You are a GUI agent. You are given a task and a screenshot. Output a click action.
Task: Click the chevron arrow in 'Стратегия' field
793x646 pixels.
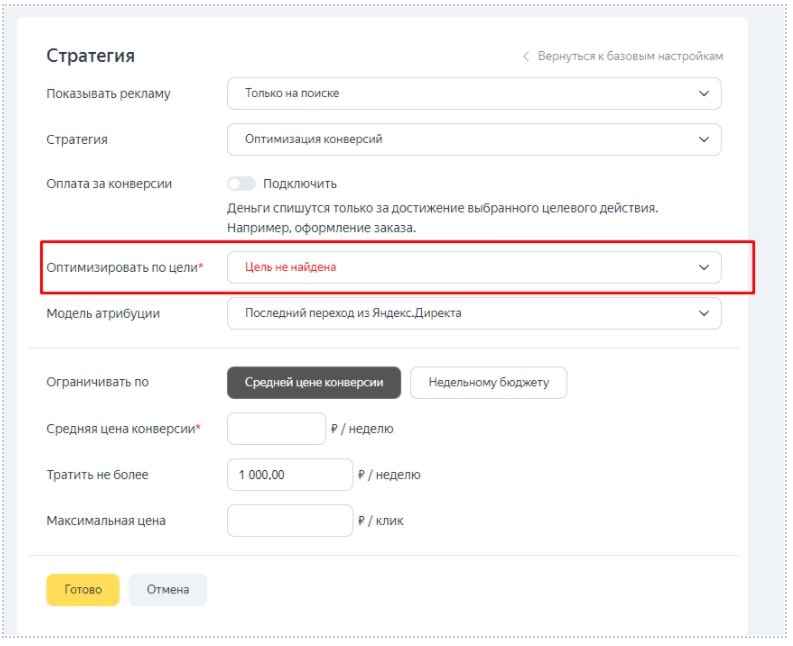tap(704, 139)
